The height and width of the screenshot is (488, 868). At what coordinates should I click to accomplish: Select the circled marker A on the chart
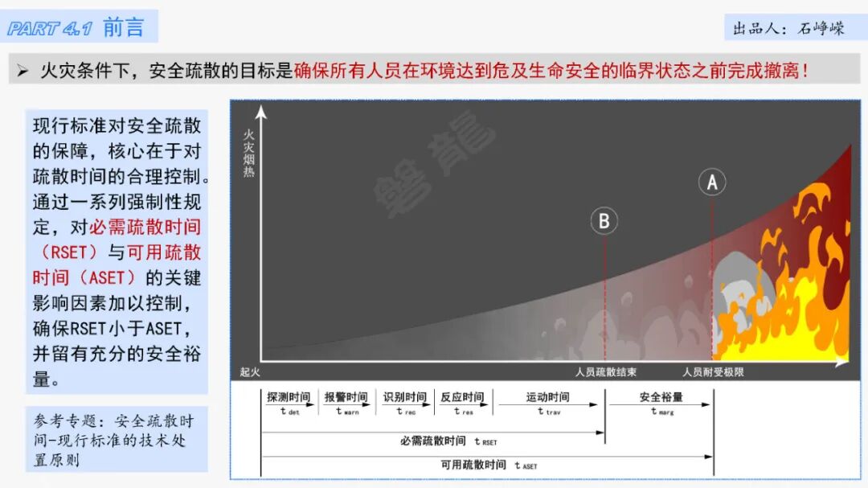pyautogui.click(x=711, y=182)
